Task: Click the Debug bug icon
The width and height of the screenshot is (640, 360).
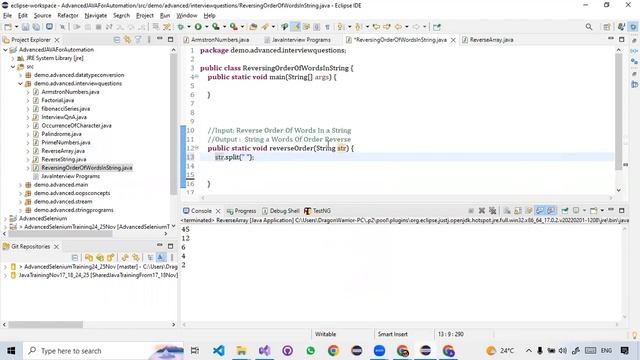Action: point(180,27)
